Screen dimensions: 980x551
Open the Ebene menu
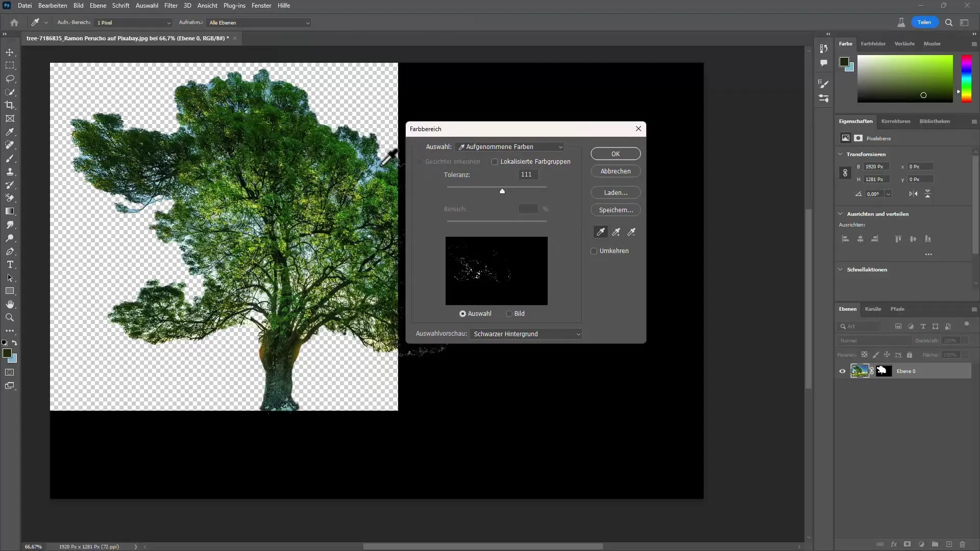click(98, 6)
